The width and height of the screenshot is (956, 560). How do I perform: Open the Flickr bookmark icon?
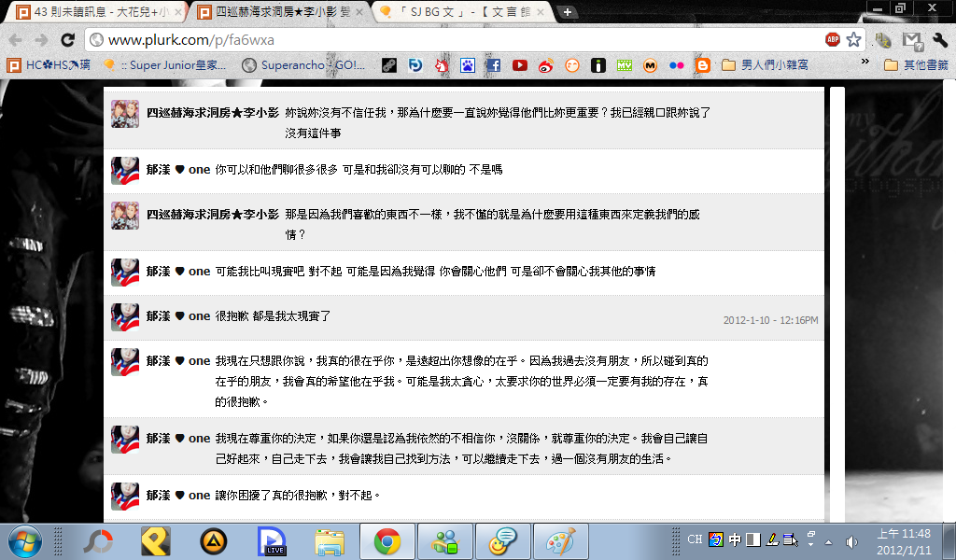pos(677,65)
